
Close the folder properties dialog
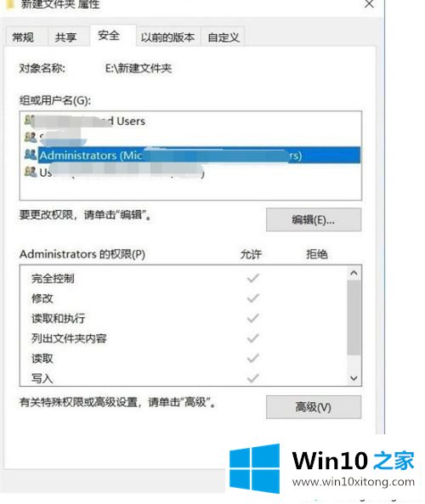click(369, 4)
